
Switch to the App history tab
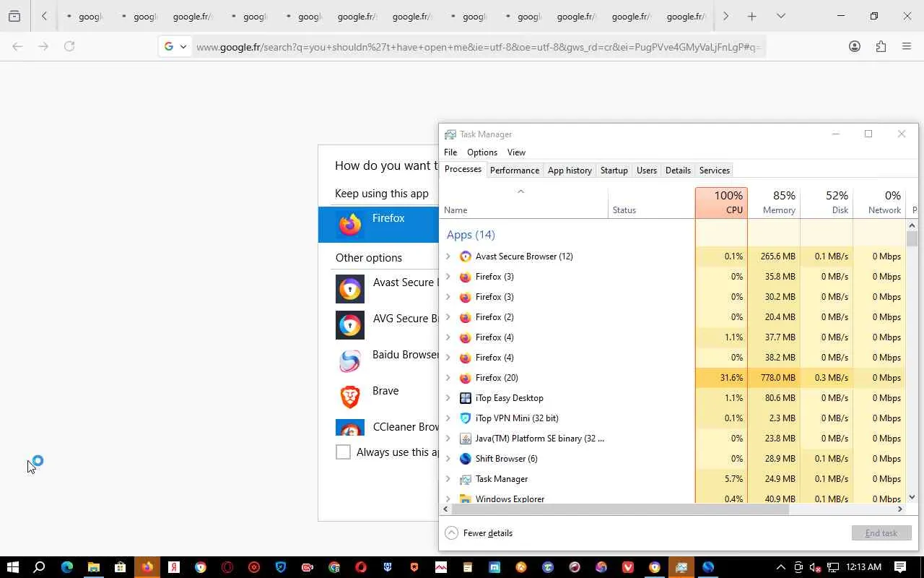(x=570, y=171)
